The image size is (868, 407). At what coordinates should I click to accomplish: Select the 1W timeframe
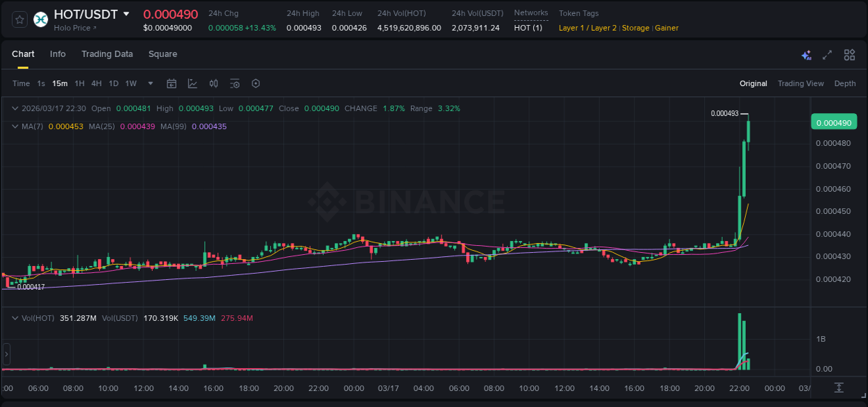[x=131, y=83]
